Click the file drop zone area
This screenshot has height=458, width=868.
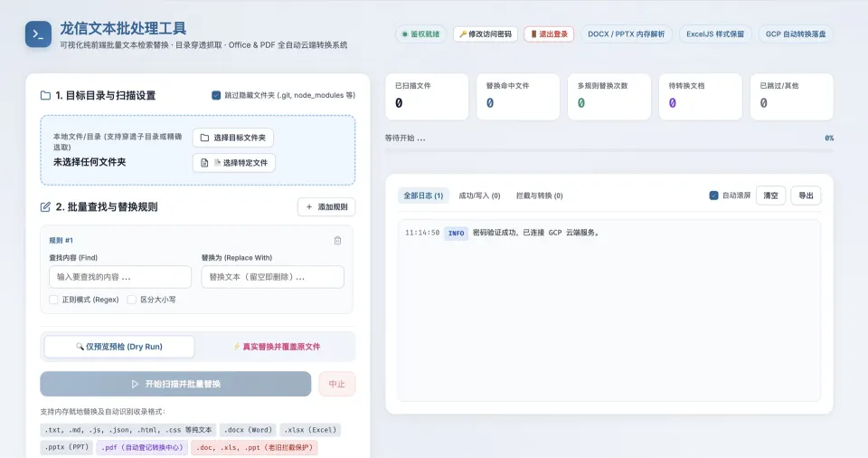click(198, 150)
